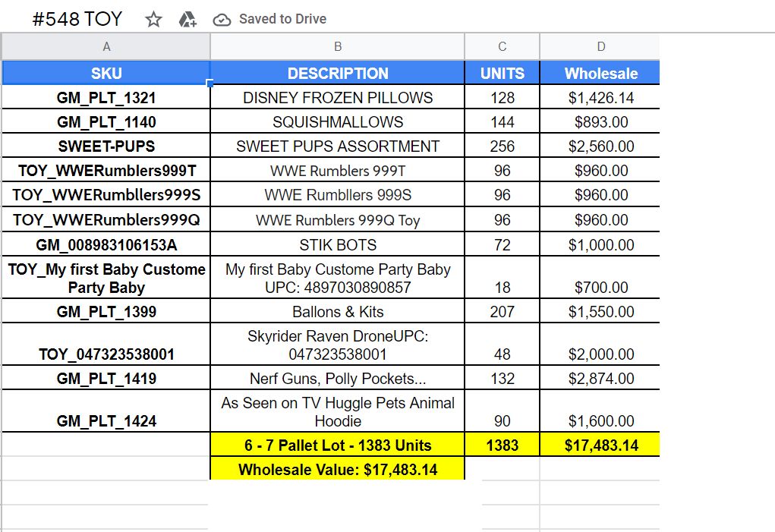Viewport: 775px width, 532px height.
Task: Click the cloud saved status icon
Action: [222, 19]
